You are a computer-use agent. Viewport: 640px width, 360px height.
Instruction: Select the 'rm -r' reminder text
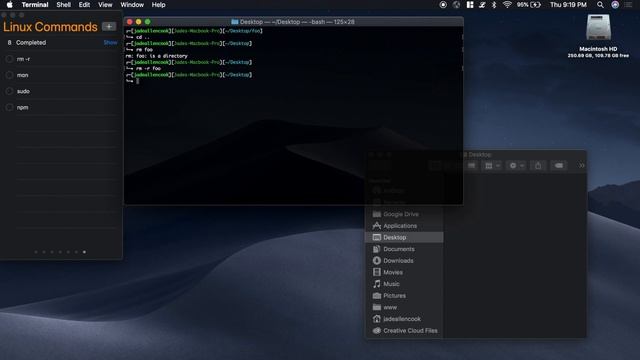23,59
